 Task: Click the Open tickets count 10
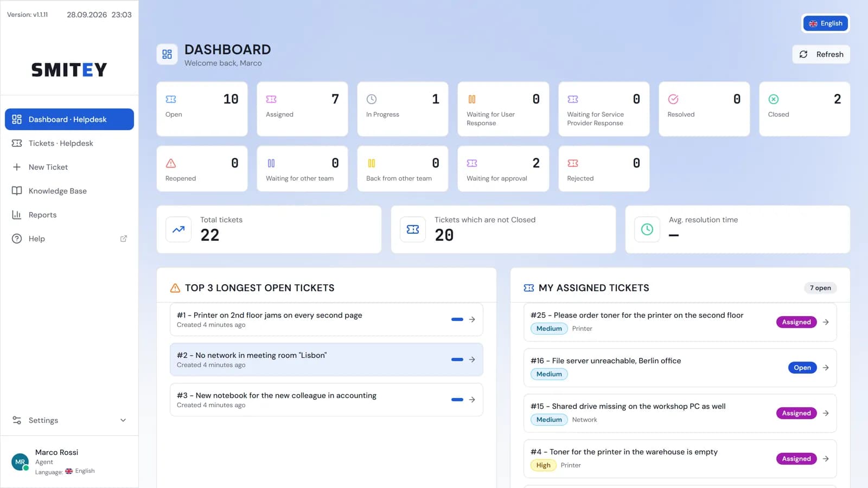pos(231,99)
